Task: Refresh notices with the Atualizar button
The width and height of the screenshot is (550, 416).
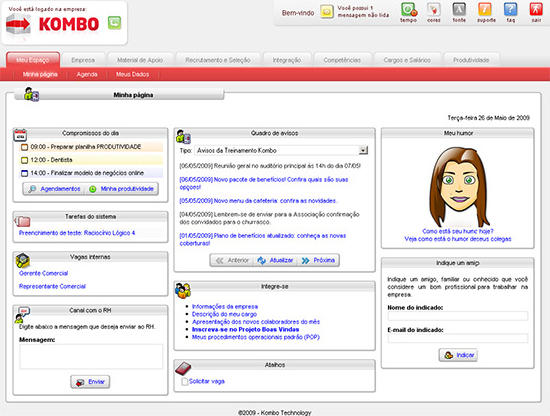Action: [275, 260]
